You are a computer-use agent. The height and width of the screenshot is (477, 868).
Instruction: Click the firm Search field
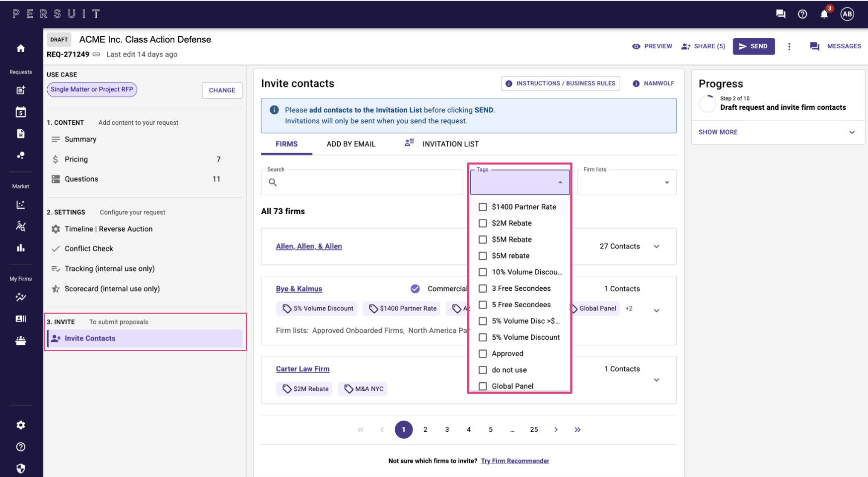click(x=362, y=182)
